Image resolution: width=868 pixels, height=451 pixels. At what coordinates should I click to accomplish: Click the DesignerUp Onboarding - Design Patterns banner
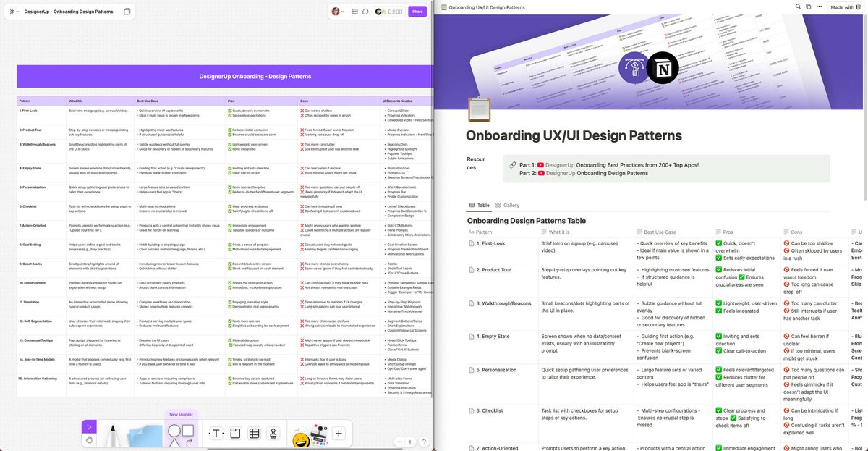224,76
